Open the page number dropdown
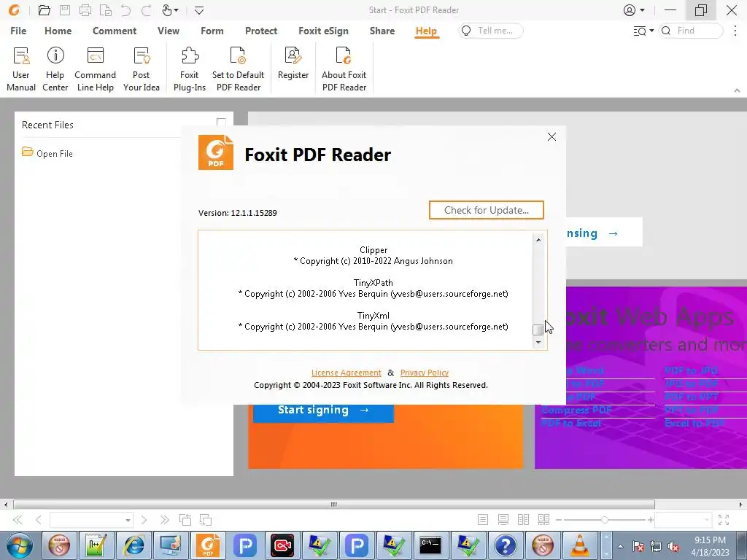The height and width of the screenshot is (560, 747). (x=128, y=520)
